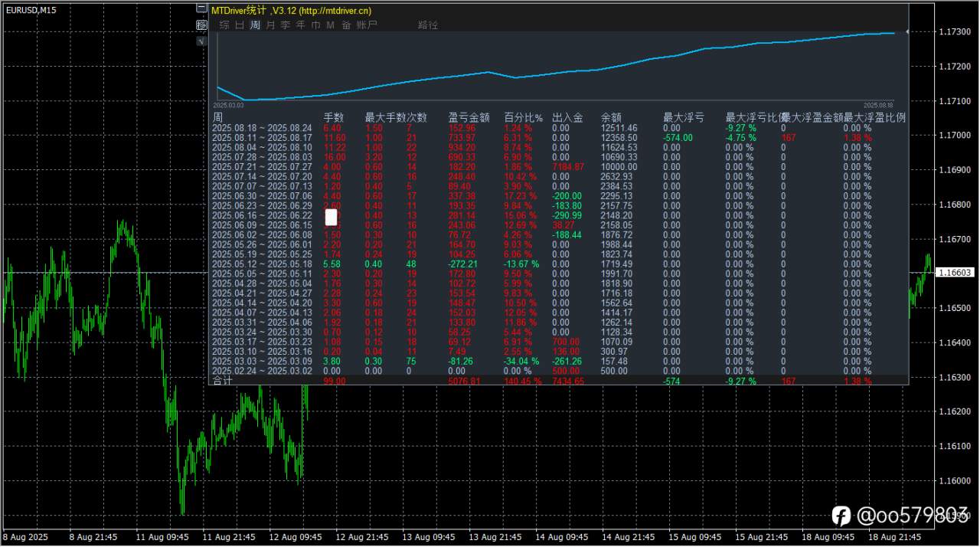Screen dimensions: 980x547
Task: Open the 账户 account tab
Action: (x=367, y=25)
